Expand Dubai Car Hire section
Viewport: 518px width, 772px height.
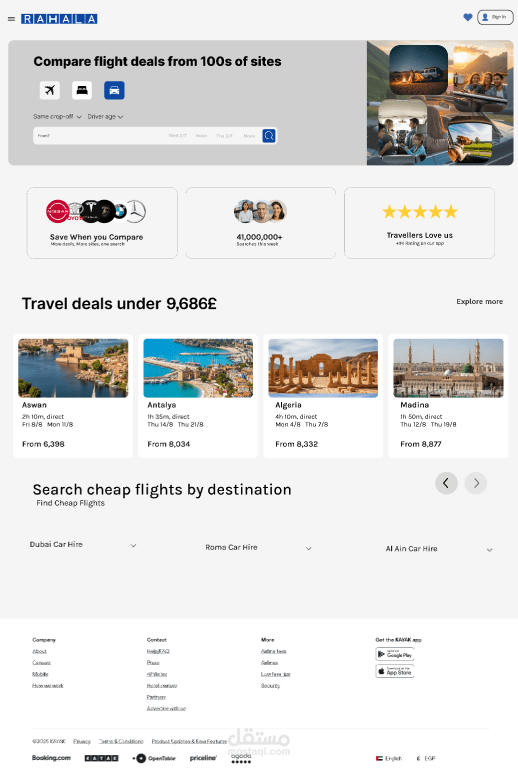[83, 545]
